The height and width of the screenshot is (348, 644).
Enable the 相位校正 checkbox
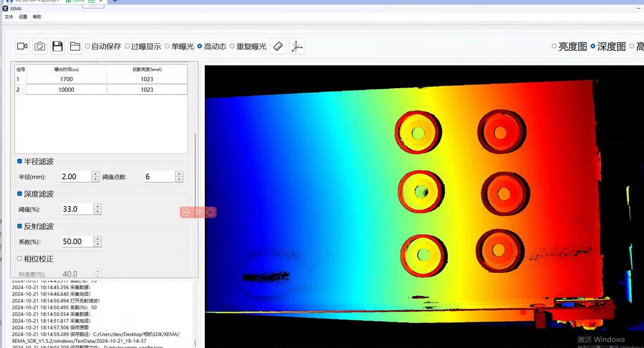20,258
